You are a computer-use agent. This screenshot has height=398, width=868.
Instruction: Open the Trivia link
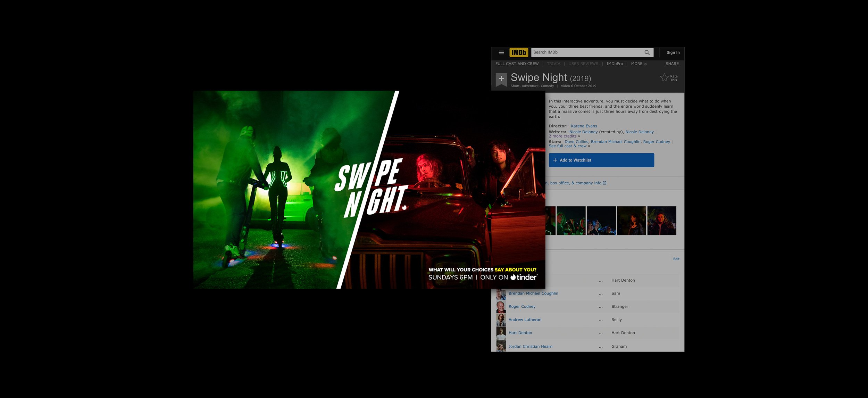click(553, 64)
